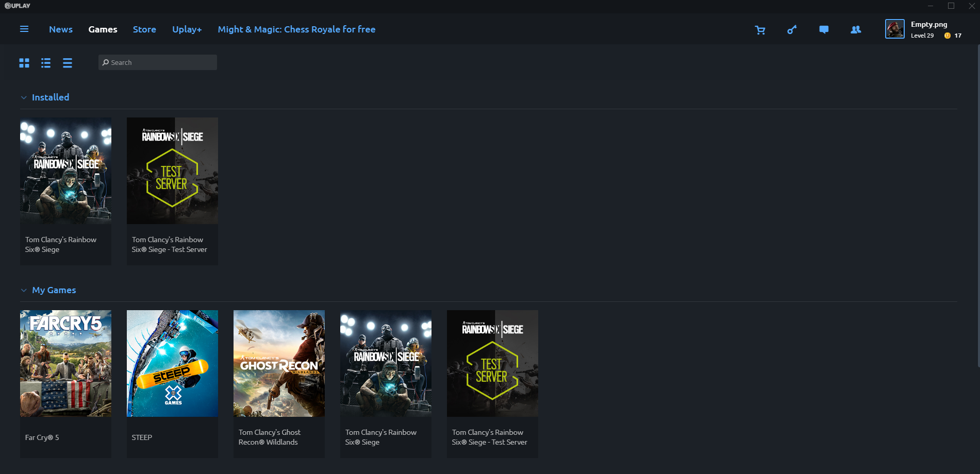Click the Empty.png username
The image size is (980, 474).
click(x=929, y=24)
